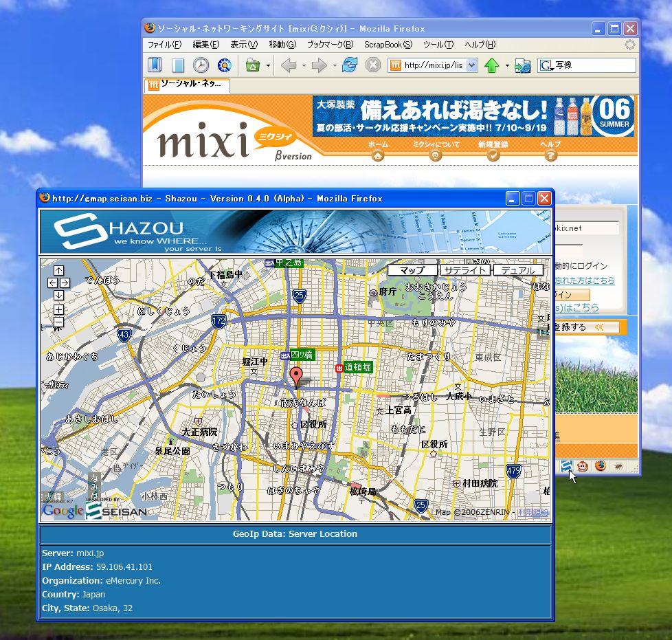Pan the Shazou map left

point(52,283)
